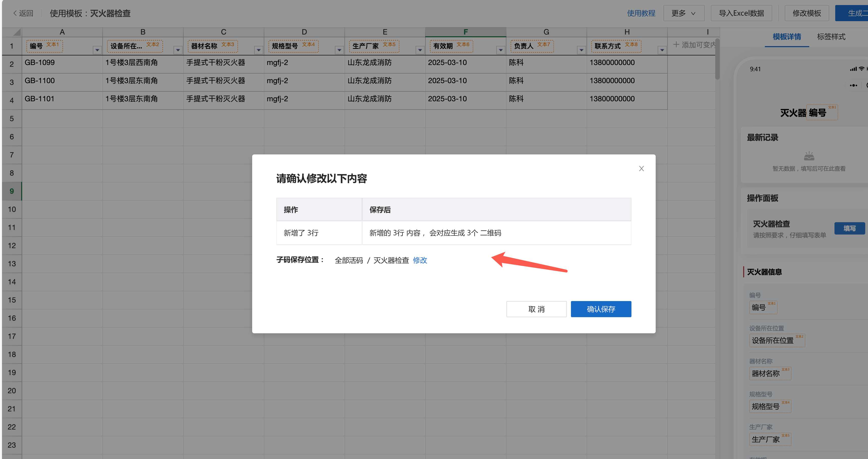Switch to the 标签样式 tab
The image size is (868, 459).
click(831, 37)
